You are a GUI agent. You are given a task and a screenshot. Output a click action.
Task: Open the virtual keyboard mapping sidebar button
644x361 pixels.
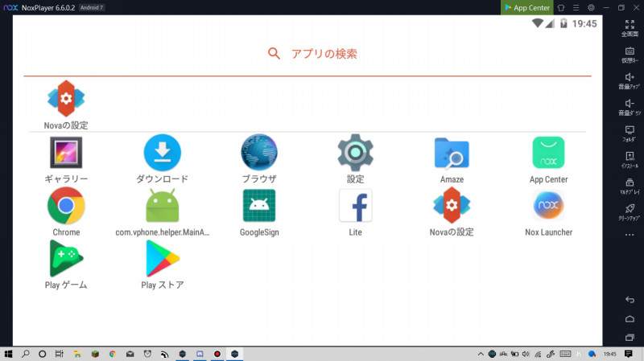click(630, 55)
